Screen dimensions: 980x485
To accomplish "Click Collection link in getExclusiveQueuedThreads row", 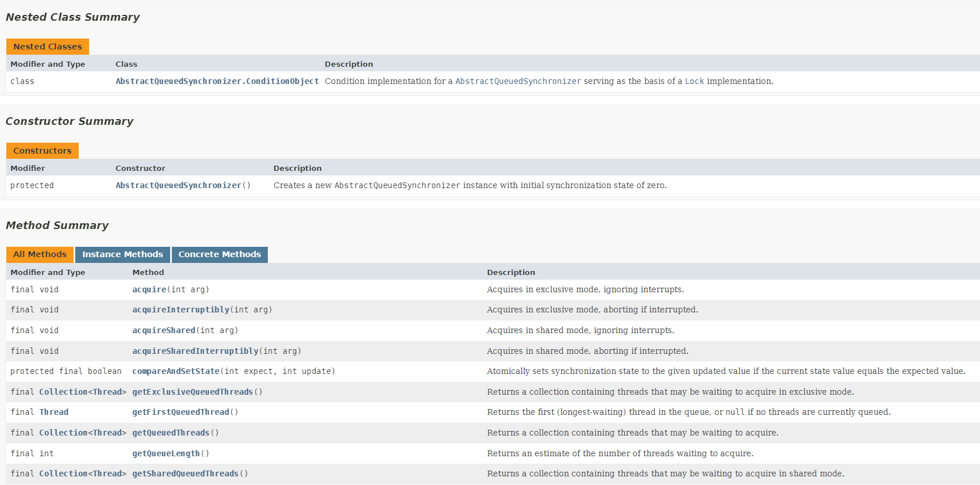I will (x=63, y=392).
